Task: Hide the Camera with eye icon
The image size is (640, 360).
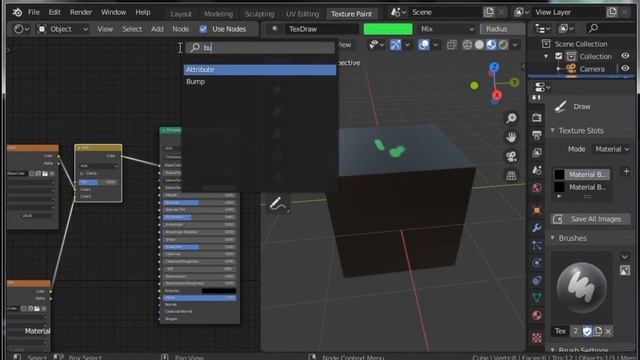Action: click(625, 69)
